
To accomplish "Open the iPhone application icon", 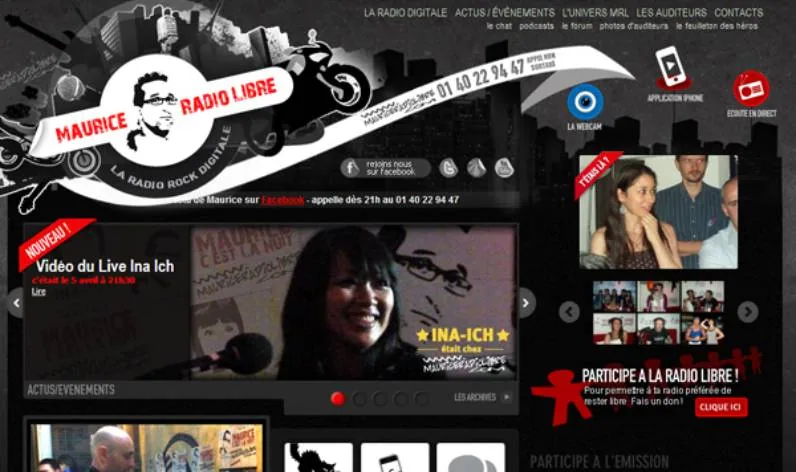I will (x=673, y=68).
